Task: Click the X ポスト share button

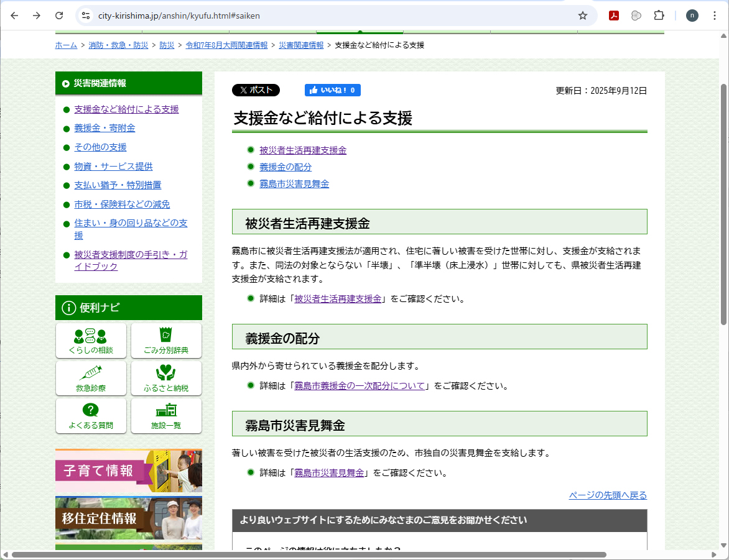Action: tap(256, 90)
